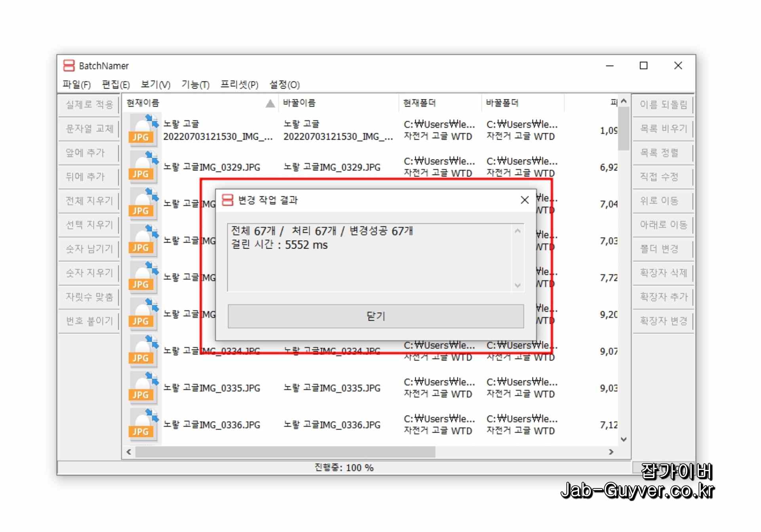Click down arrow in result text box
The width and height of the screenshot is (761, 532).
pos(517,285)
